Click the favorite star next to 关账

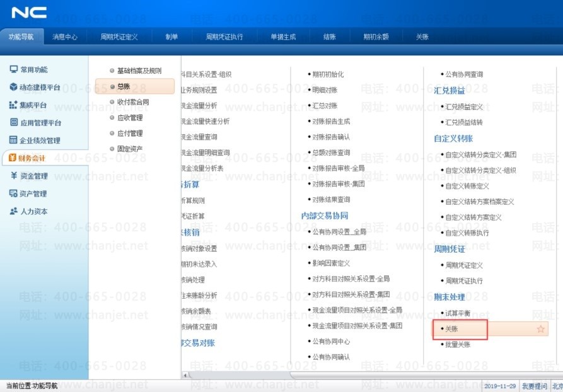(x=540, y=329)
